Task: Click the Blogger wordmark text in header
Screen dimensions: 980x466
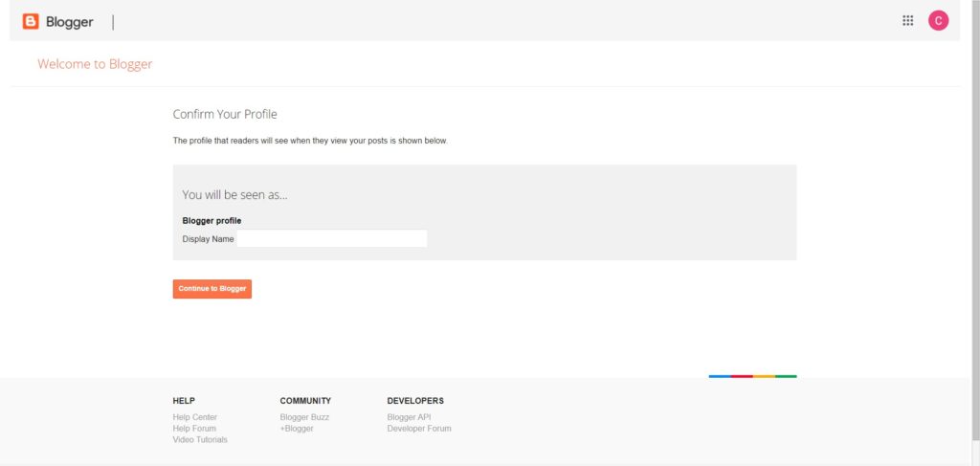Action: point(69,23)
